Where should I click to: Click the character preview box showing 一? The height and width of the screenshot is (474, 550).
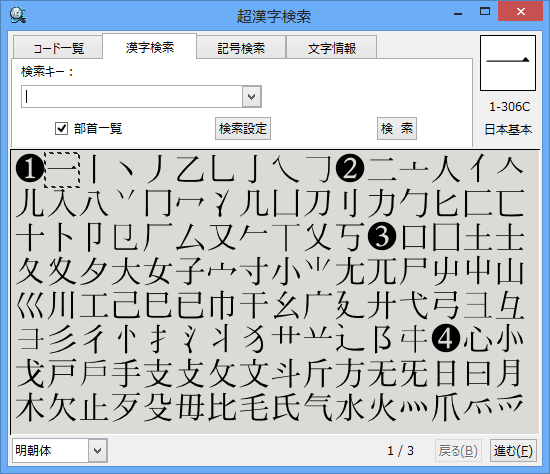pos(508,63)
